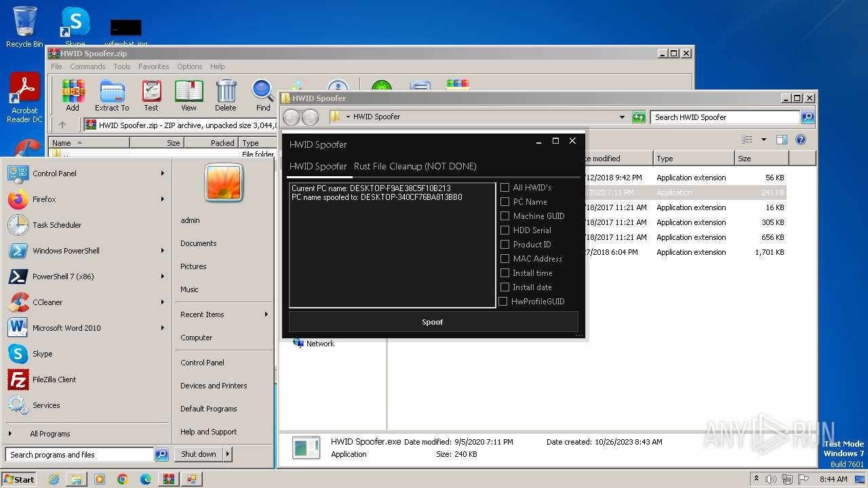Toggle the Explorer preview pane icon

tap(781, 140)
